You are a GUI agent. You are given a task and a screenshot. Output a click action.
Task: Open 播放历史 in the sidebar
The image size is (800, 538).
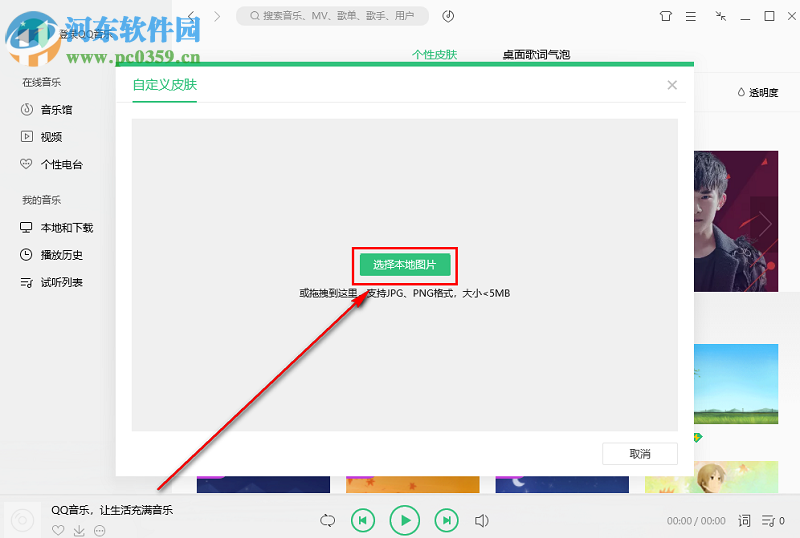52,255
